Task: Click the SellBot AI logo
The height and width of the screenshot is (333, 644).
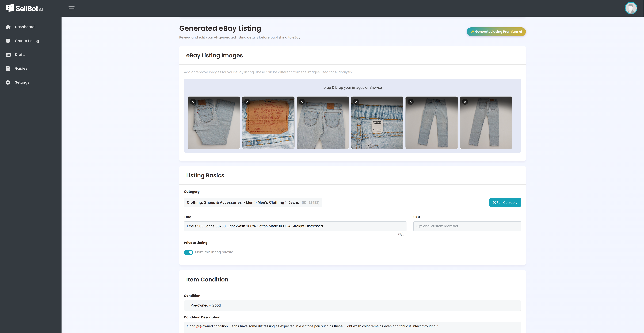Action: coord(25,8)
